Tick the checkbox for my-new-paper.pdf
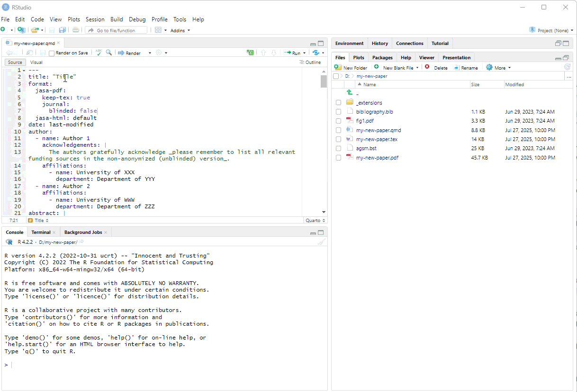The width and height of the screenshot is (577, 392). pyautogui.click(x=338, y=158)
